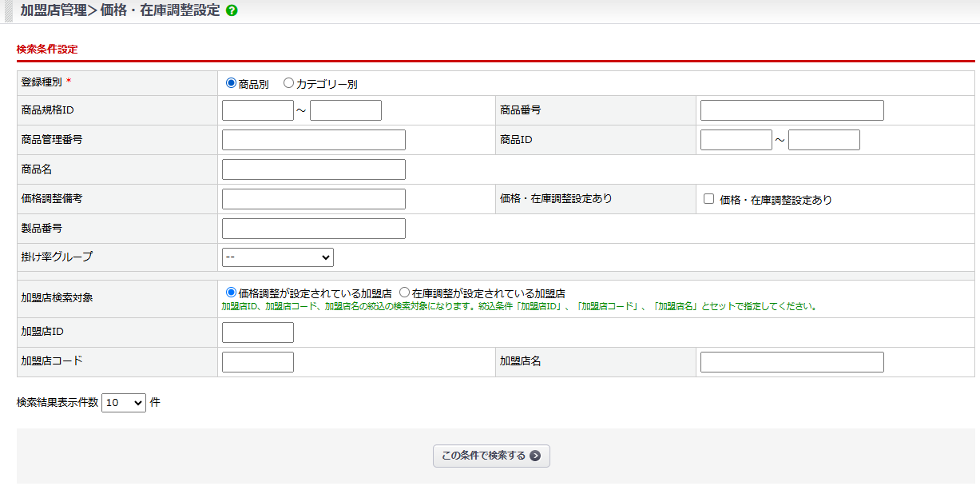This screenshot has height=486, width=980.
Task: Choose 在庫調整が設定されている加盟店 radio option
Action: 405,293
